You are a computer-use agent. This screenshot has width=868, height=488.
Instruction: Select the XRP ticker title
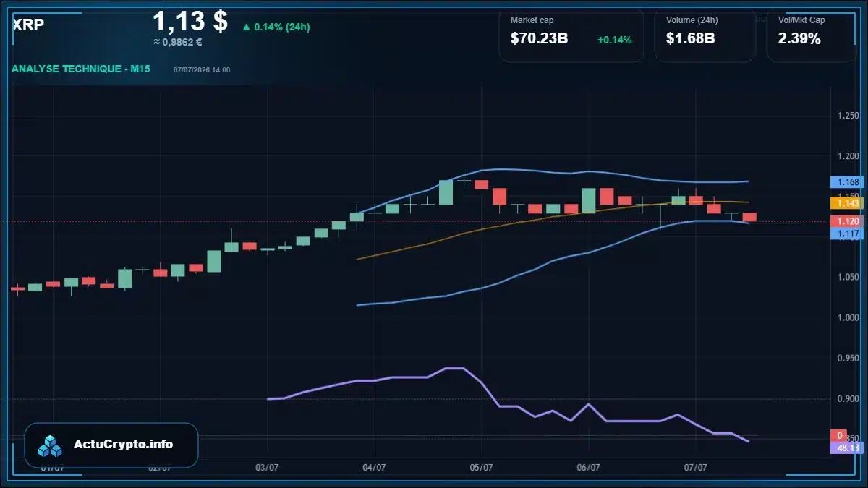coord(28,25)
